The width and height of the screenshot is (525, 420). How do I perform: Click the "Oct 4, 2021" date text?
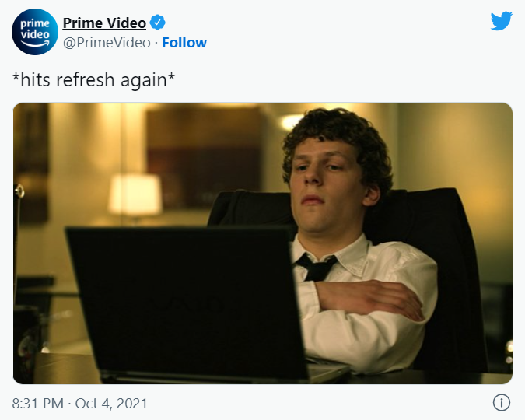coord(111,403)
